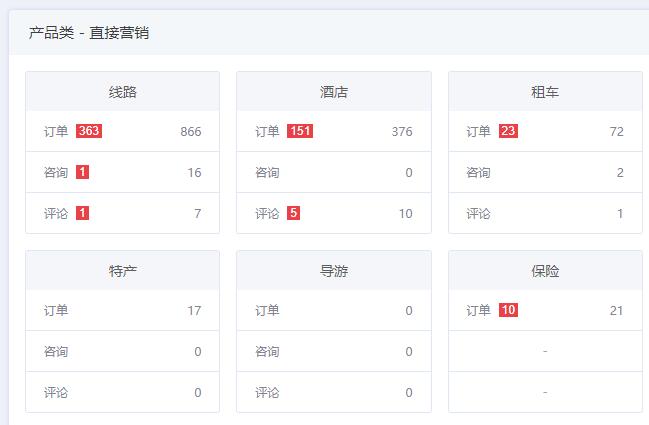Click the red 5 badge for 酒店 评论
This screenshot has width=649, height=425.
[x=293, y=213]
